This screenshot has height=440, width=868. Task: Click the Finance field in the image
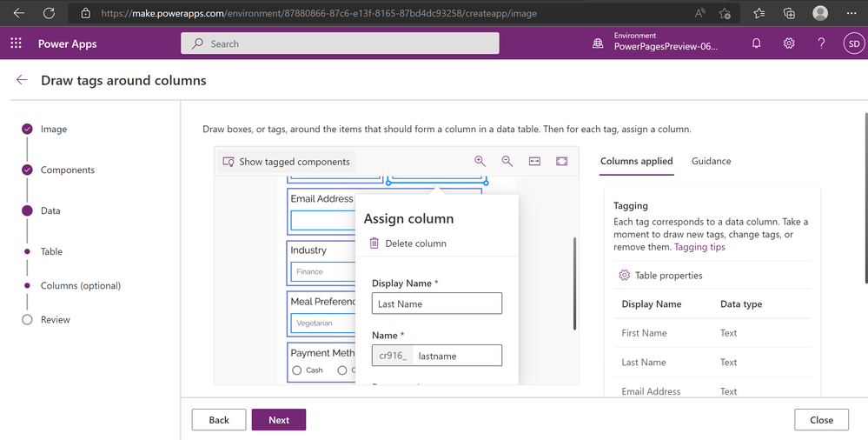[x=323, y=271]
